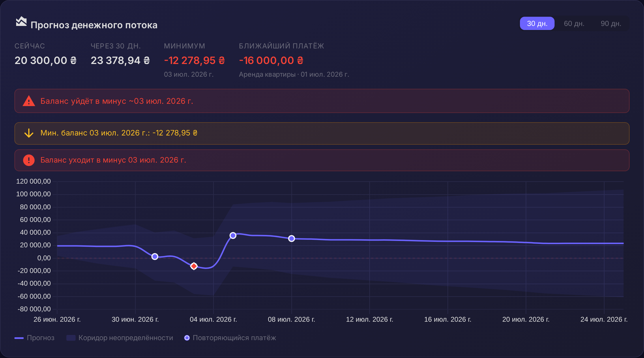Click the recurring payment dot near 01 июл.
Screen dimensions: 644x358
point(155,257)
